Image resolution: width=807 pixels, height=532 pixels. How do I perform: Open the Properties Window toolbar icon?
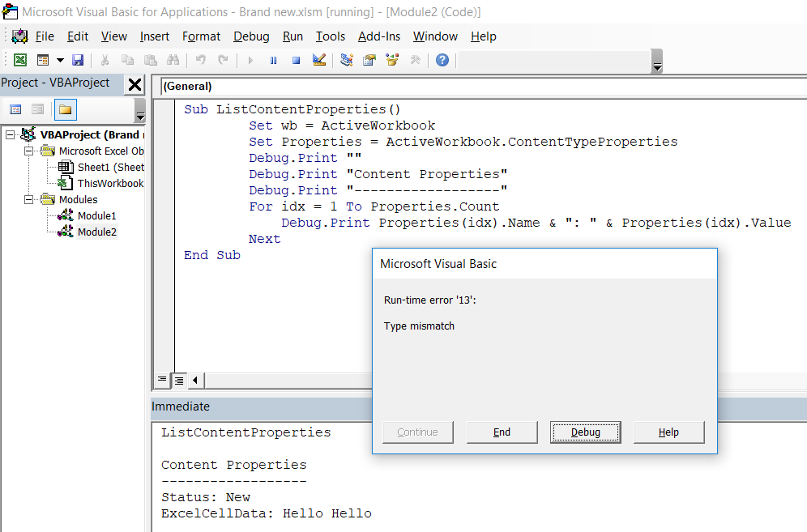point(369,60)
